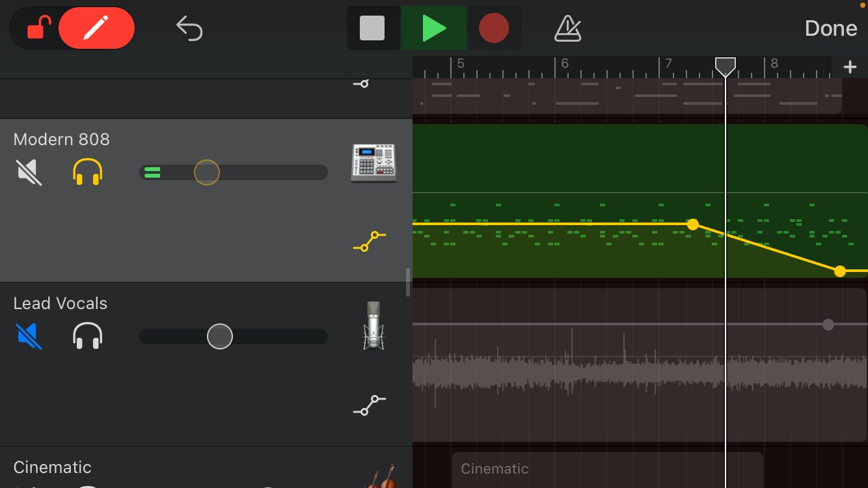Screen dimensions: 868x488
Task: Select the lower automation point past bar 8
Action: [x=840, y=271]
